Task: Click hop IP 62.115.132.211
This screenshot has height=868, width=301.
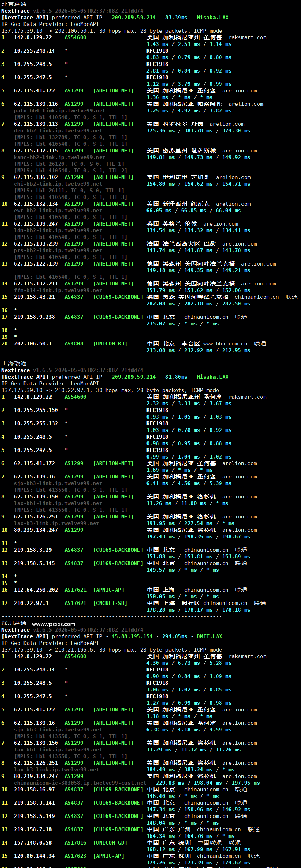Action: click(x=36, y=284)
